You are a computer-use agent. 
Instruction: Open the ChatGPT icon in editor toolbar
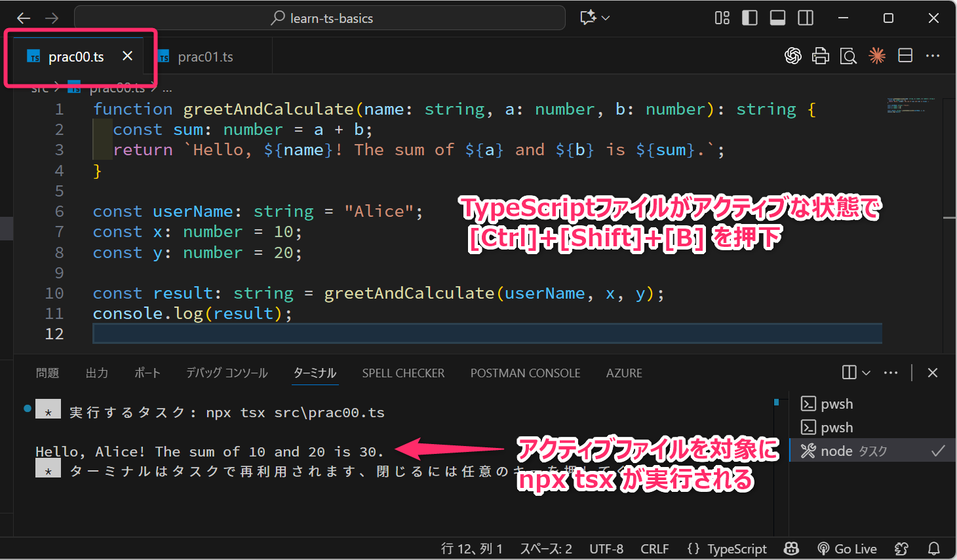pos(792,56)
